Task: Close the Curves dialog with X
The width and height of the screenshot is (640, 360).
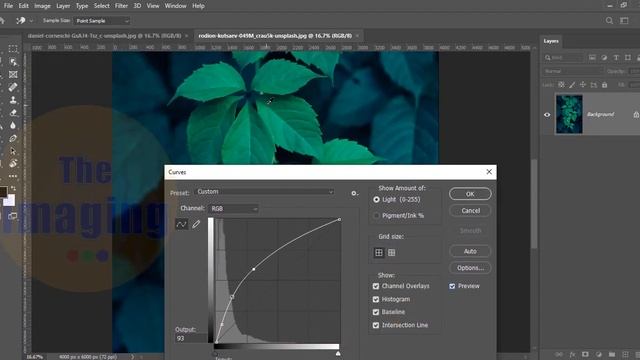Action: (489, 172)
